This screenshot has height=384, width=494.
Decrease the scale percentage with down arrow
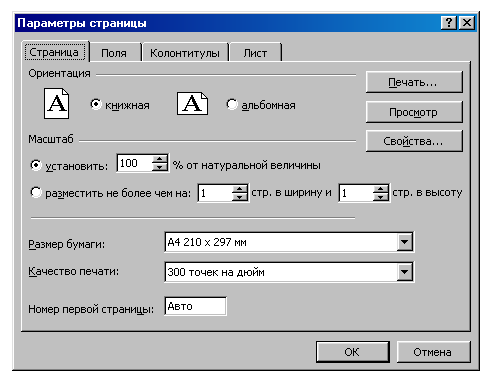[x=160, y=167]
